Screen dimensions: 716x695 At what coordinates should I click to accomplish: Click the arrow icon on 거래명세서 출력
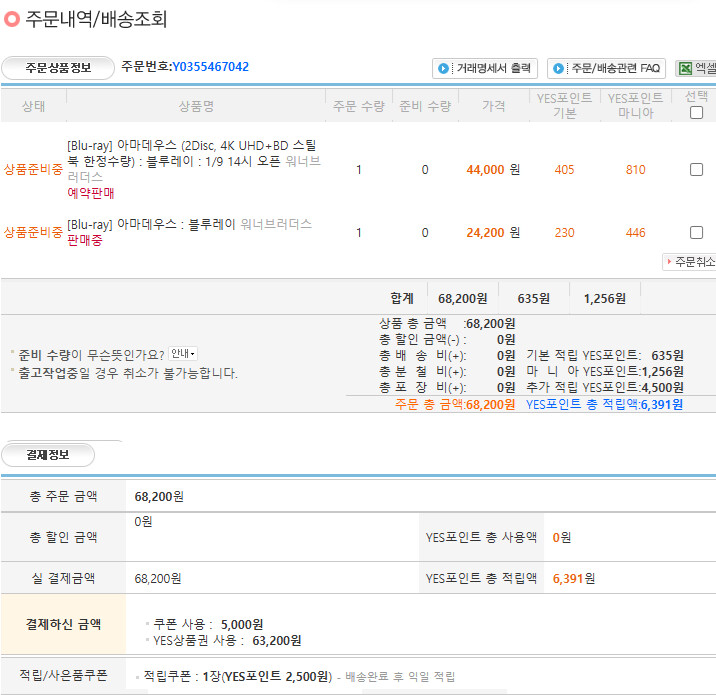[x=443, y=69]
